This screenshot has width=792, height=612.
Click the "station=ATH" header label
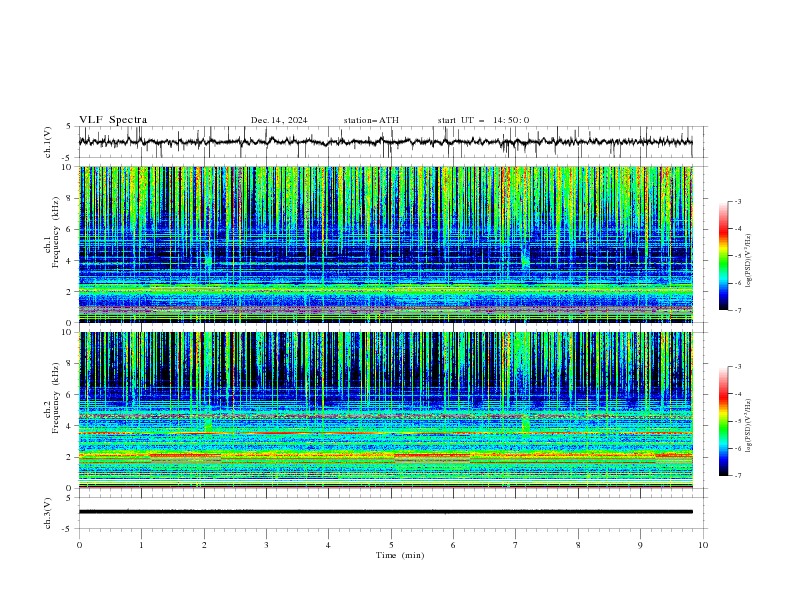pyautogui.click(x=371, y=120)
